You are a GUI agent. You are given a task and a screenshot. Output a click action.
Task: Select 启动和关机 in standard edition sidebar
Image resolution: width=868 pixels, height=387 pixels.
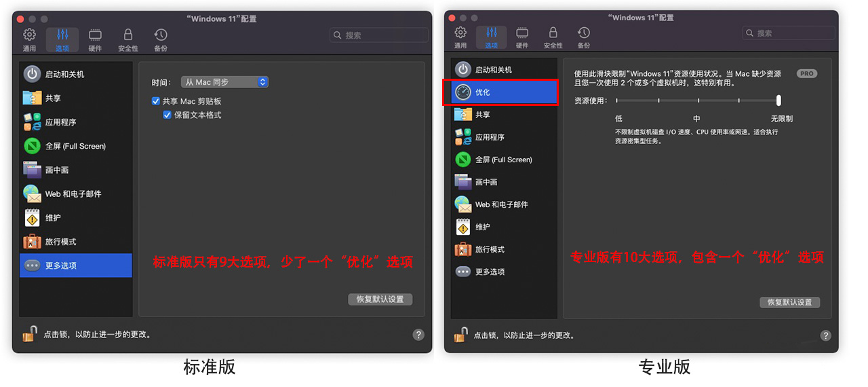click(x=76, y=74)
